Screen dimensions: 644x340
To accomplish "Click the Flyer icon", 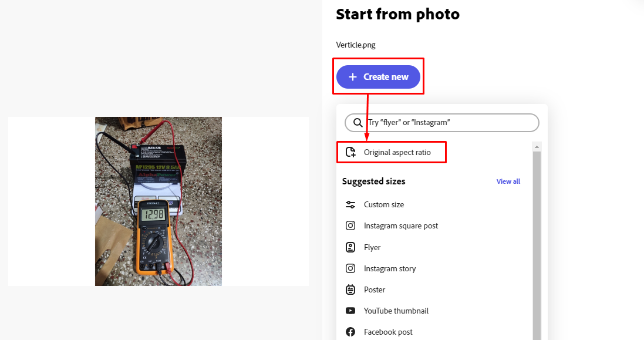I will click(x=350, y=247).
